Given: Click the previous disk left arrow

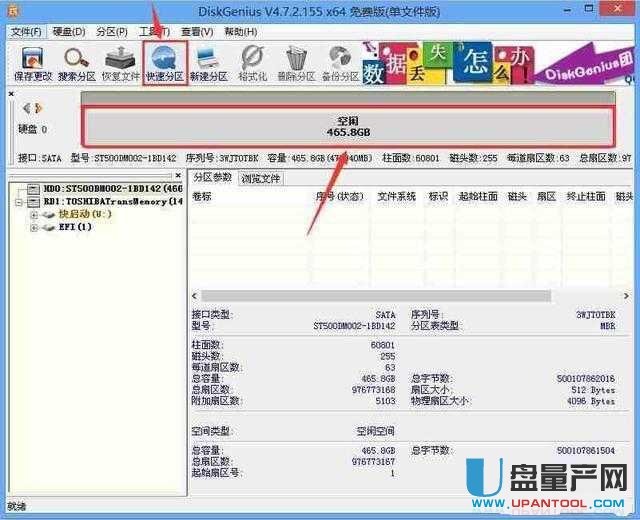Looking at the screenshot, I should (x=26, y=107).
